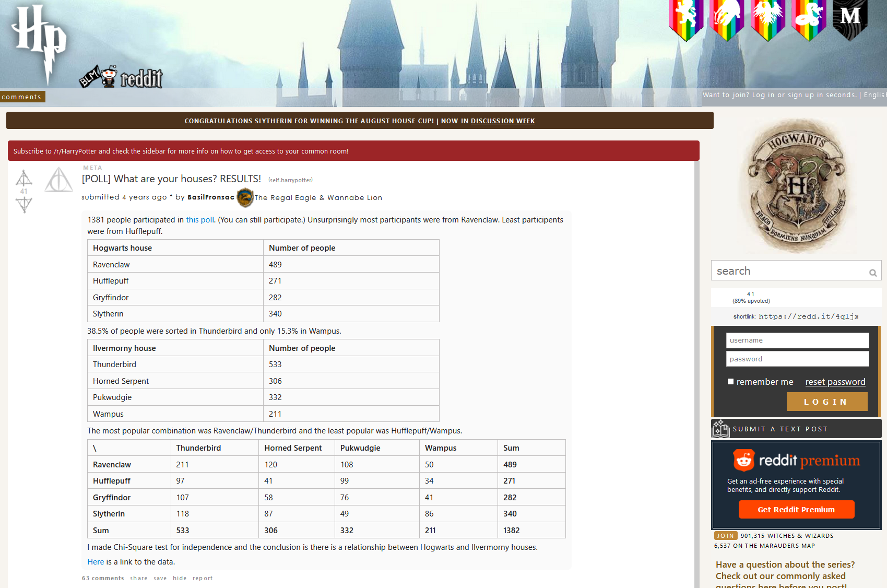This screenshot has width=887, height=588.
Task: Open the Slytherin serpent rainbow banner
Action: point(809,20)
